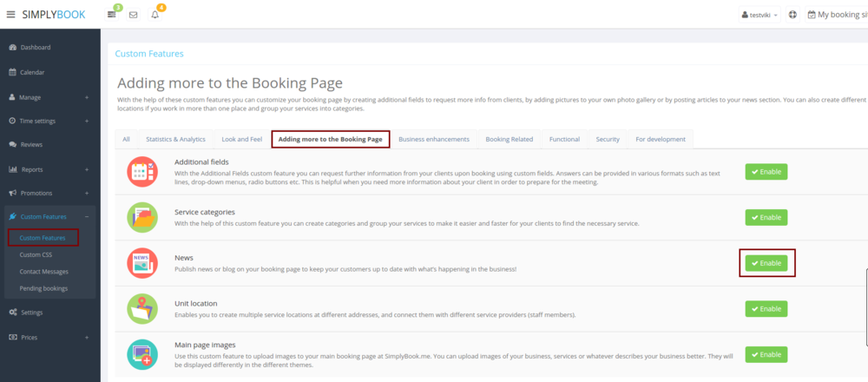Switch to the Look and Feel tab
Viewport: 868px width, 382px height.
tap(242, 139)
